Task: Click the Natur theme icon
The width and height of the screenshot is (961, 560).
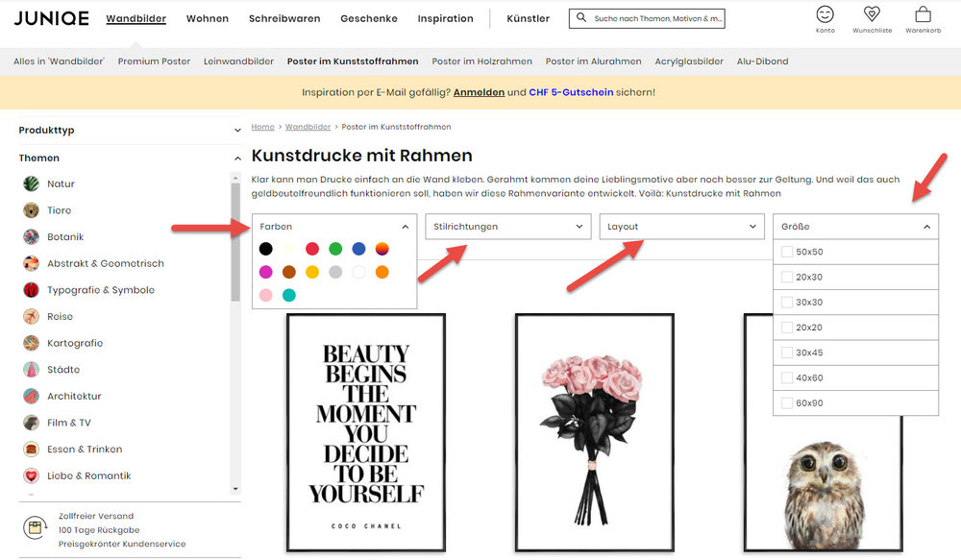Action: [32, 183]
